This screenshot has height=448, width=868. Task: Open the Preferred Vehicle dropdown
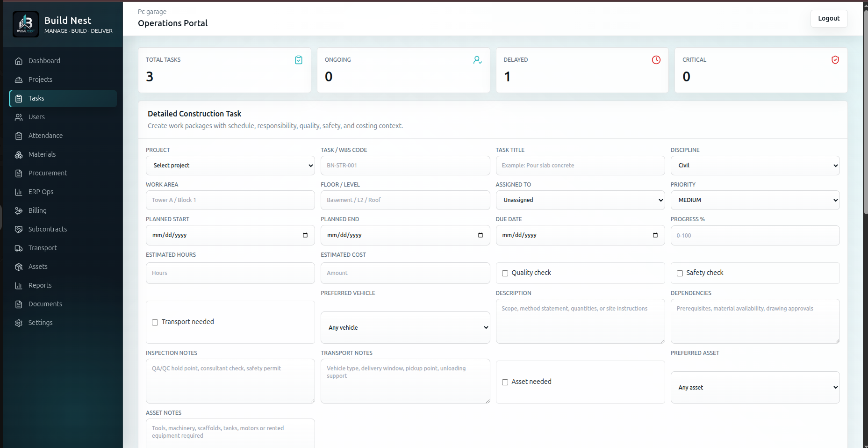click(x=405, y=327)
